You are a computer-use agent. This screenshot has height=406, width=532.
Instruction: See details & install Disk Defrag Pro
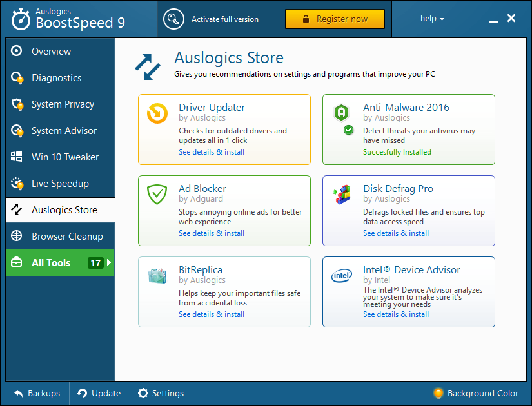click(395, 233)
